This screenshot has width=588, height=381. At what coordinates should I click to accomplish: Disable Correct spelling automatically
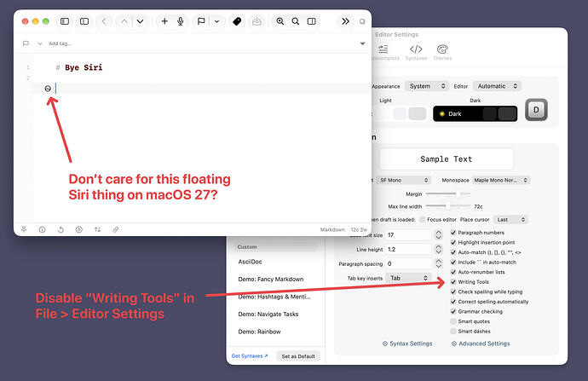click(x=453, y=302)
